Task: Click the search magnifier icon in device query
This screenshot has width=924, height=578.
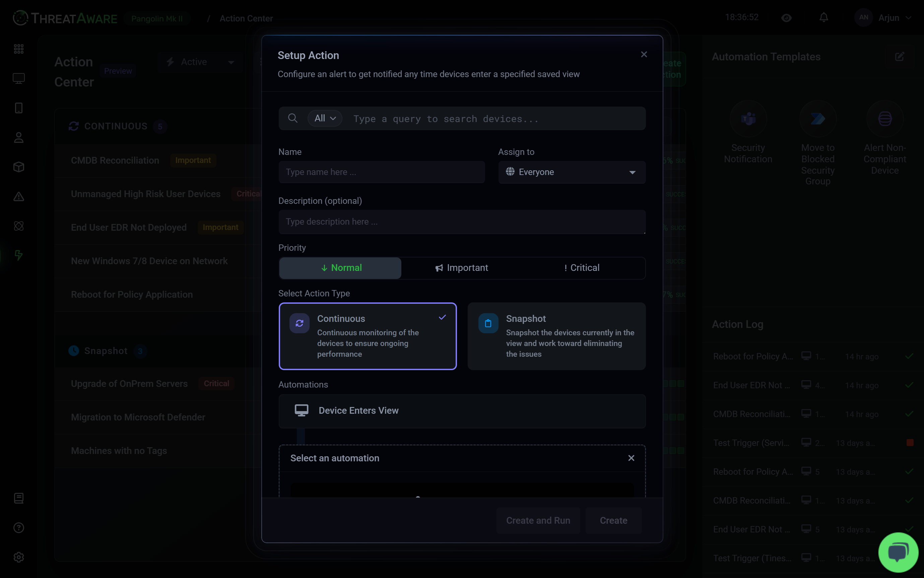Action: pos(292,118)
